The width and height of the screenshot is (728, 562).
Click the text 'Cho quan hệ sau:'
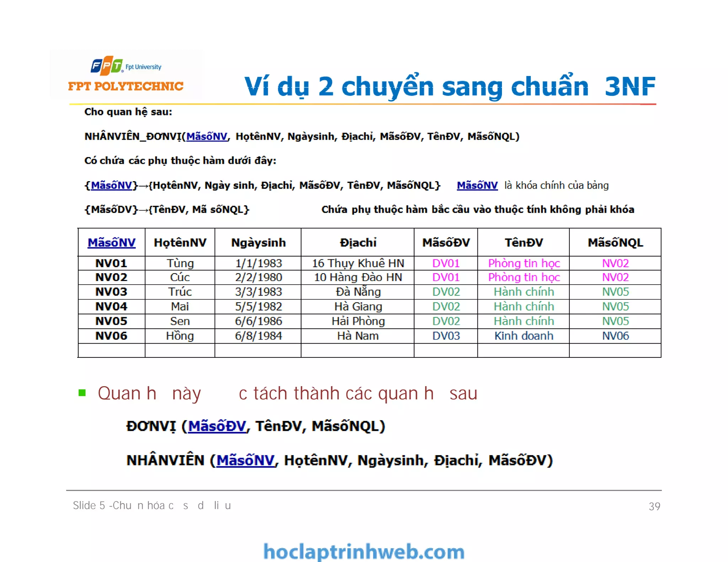[128, 112]
